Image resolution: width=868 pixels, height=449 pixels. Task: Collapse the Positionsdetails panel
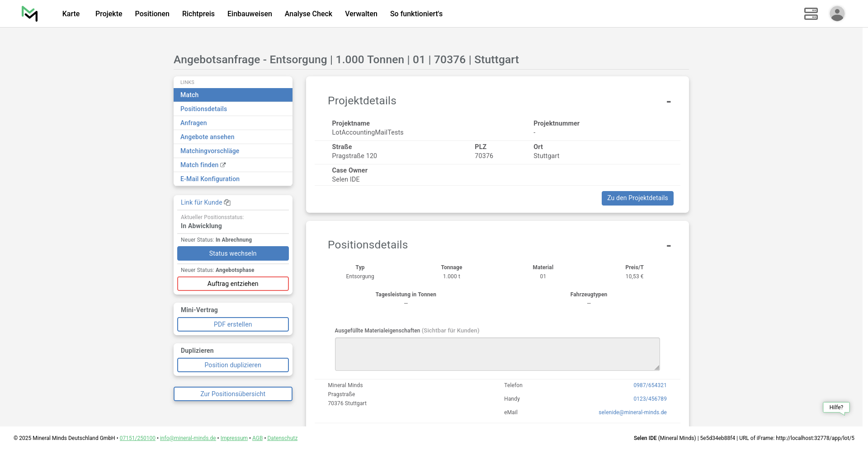click(668, 246)
